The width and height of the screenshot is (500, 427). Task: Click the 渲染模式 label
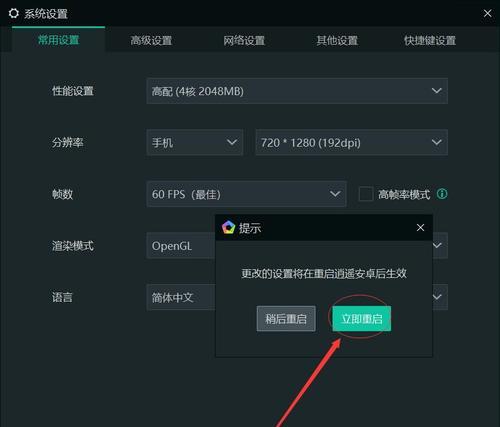pyautogui.click(x=73, y=246)
